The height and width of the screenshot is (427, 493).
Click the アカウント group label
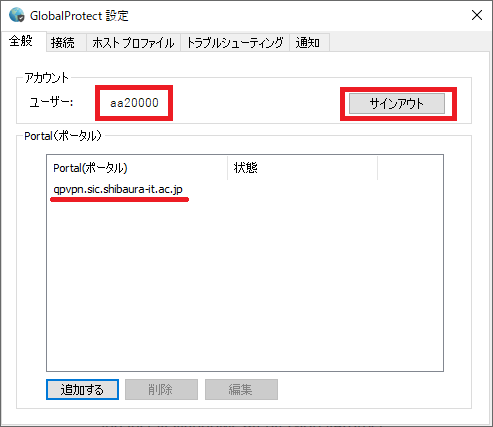(x=46, y=78)
